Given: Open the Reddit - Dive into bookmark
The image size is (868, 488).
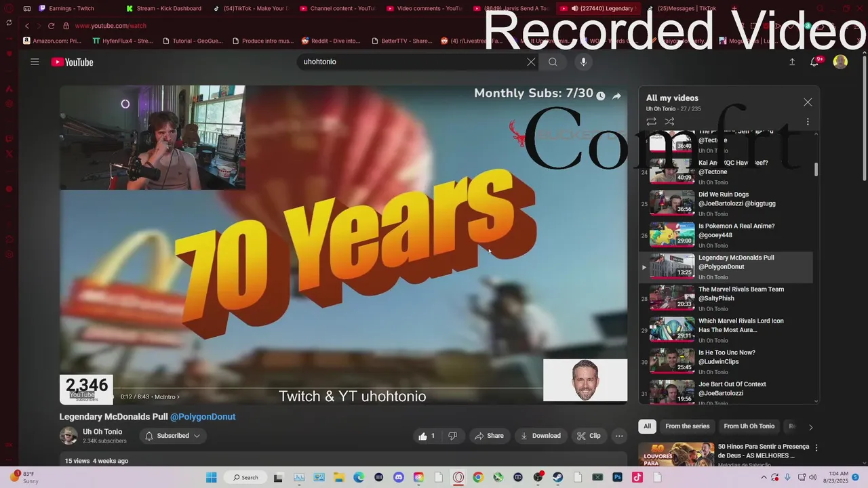Looking at the screenshot, I should pos(331,41).
